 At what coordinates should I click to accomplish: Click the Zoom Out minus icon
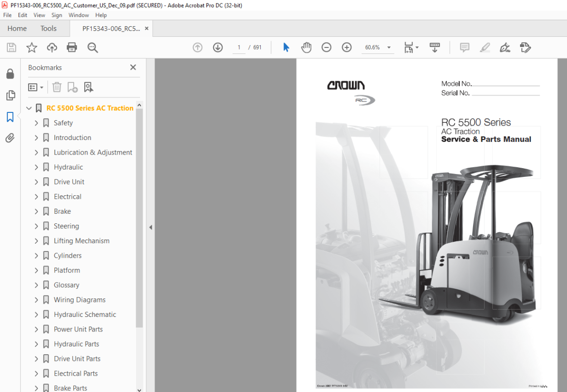click(x=327, y=47)
